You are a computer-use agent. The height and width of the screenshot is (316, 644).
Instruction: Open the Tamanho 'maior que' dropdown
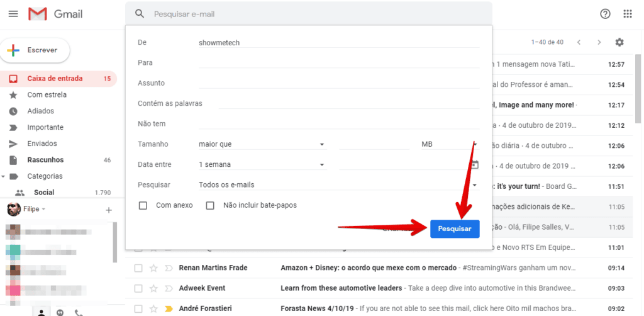(262, 144)
